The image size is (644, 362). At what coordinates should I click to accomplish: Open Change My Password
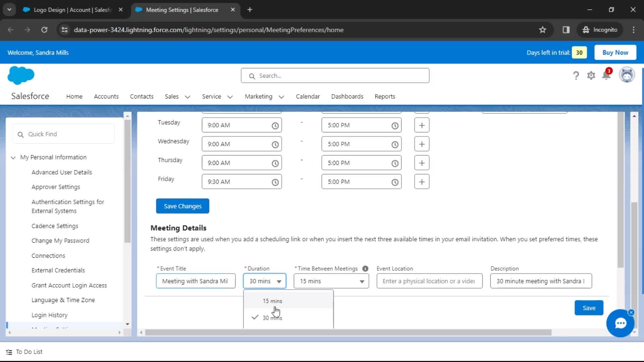pyautogui.click(x=60, y=241)
